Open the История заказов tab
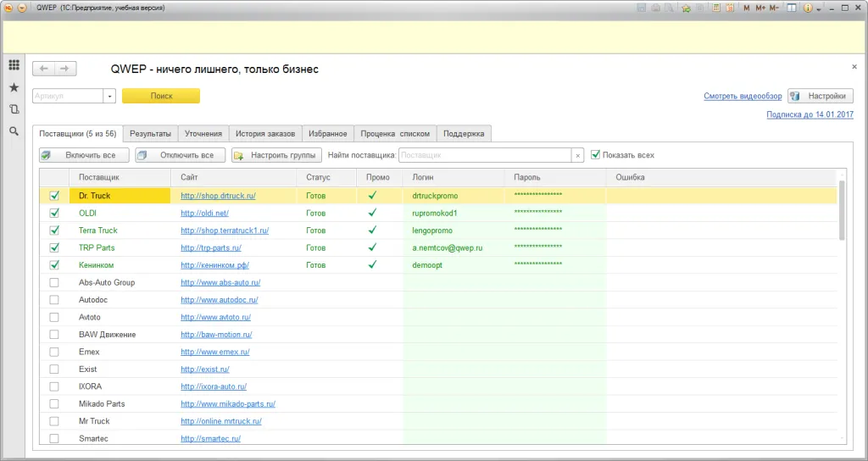This screenshot has width=868, height=461. [x=265, y=133]
